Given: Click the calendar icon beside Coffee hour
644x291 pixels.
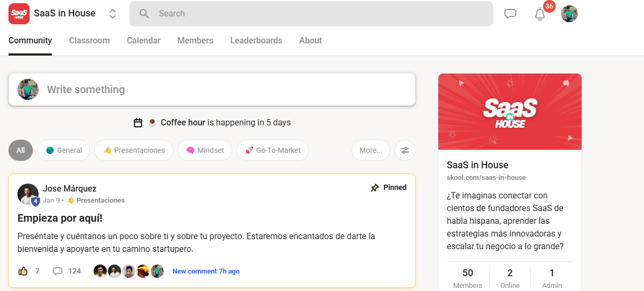Looking at the screenshot, I should (138, 123).
